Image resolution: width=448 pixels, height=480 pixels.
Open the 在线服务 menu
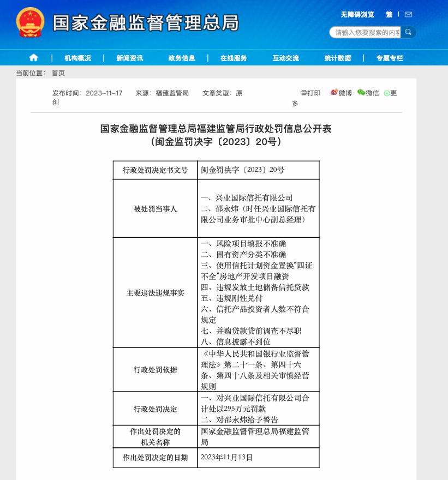click(x=234, y=58)
